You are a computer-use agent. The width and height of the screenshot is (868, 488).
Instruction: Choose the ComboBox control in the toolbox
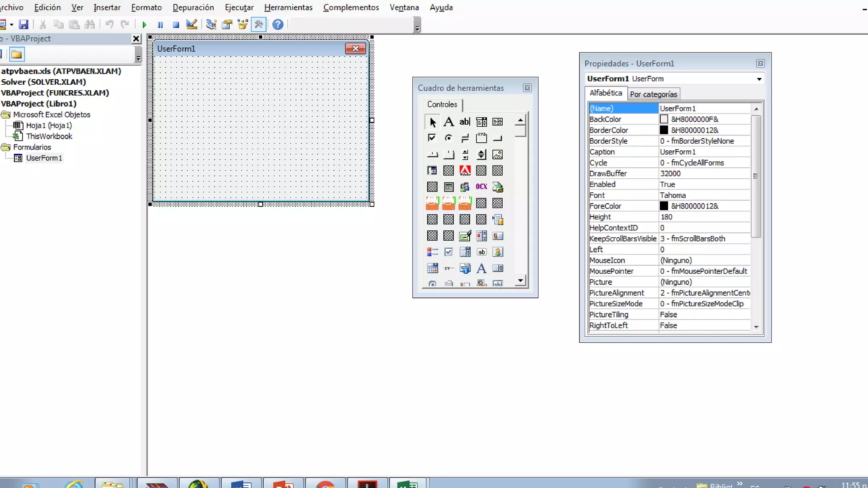point(481,122)
